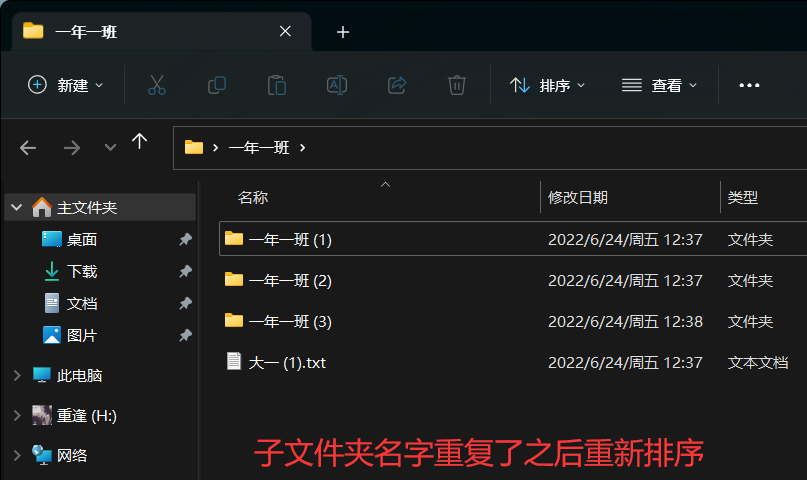Screen dimensions: 807x480
Task: Select the 大一 (1).txt file
Action: click(287, 362)
